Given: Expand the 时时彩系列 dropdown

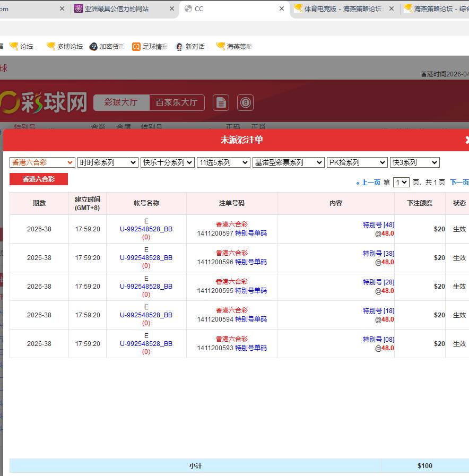Looking at the screenshot, I should pos(108,162).
